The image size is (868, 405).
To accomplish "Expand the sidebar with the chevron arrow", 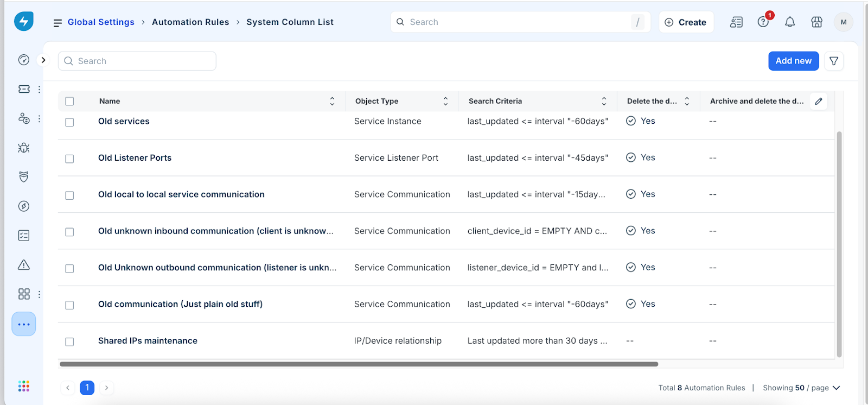I will [x=43, y=60].
